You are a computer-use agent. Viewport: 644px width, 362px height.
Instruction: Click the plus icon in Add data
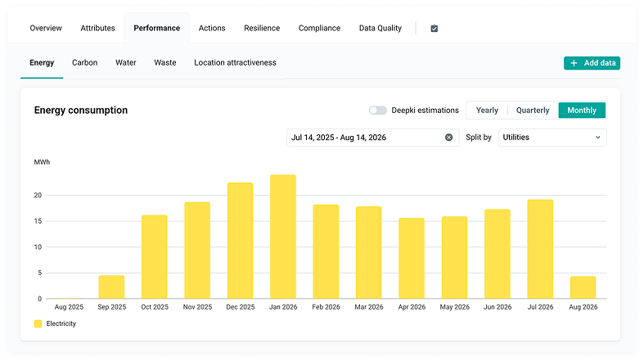coord(574,63)
